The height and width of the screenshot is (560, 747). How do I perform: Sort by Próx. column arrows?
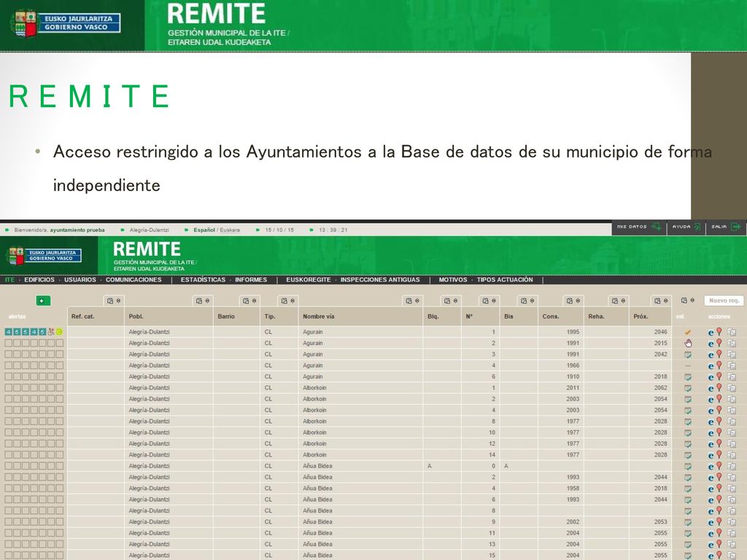tap(665, 301)
